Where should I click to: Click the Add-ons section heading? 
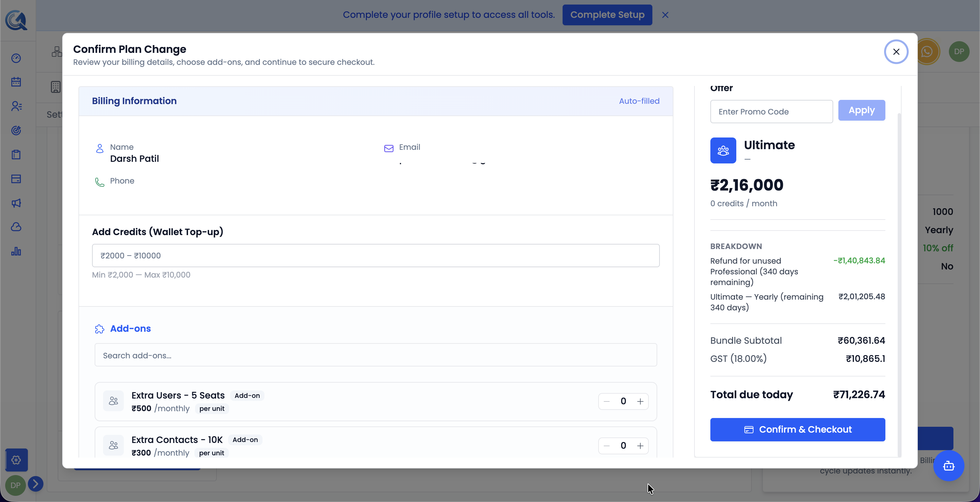click(131, 329)
